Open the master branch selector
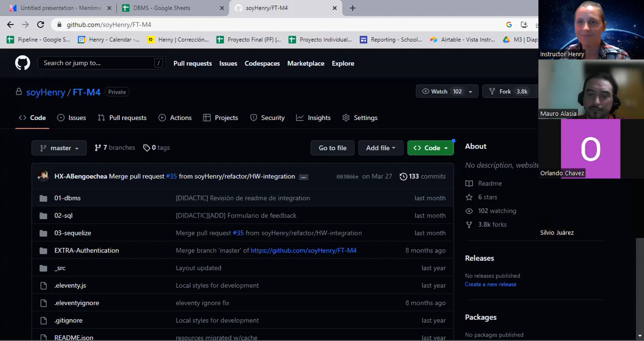 point(59,148)
